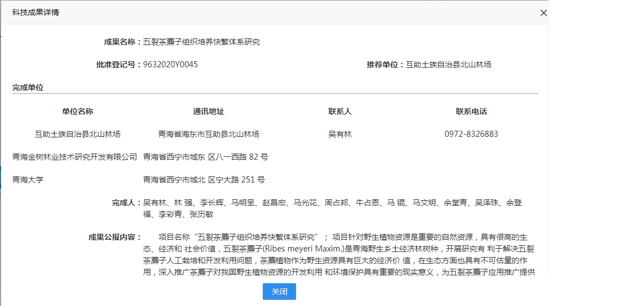Select the 青海金树林业技术研究开发有限公司 row
The height and width of the screenshot is (306, 644).
[75, 157]
